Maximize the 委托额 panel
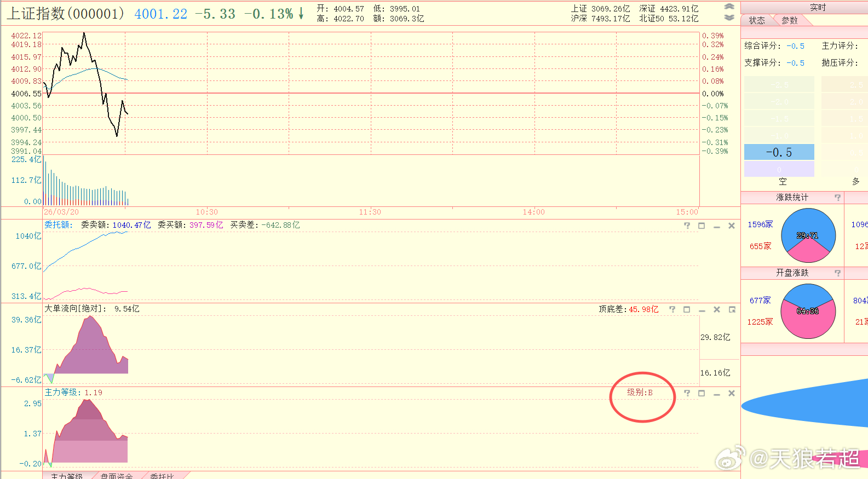This screenshot has height=479, width=868. tap(702, 226)
